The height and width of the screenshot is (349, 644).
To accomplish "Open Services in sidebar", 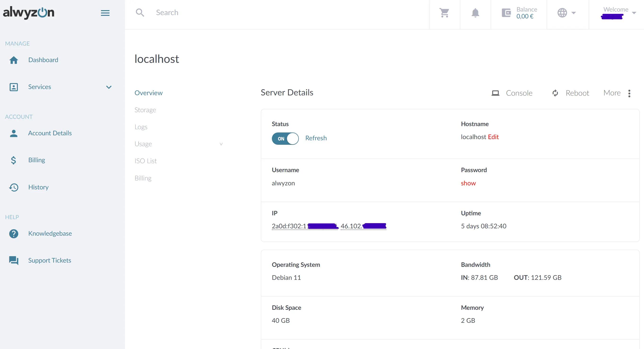I will (x=39, y=87).
